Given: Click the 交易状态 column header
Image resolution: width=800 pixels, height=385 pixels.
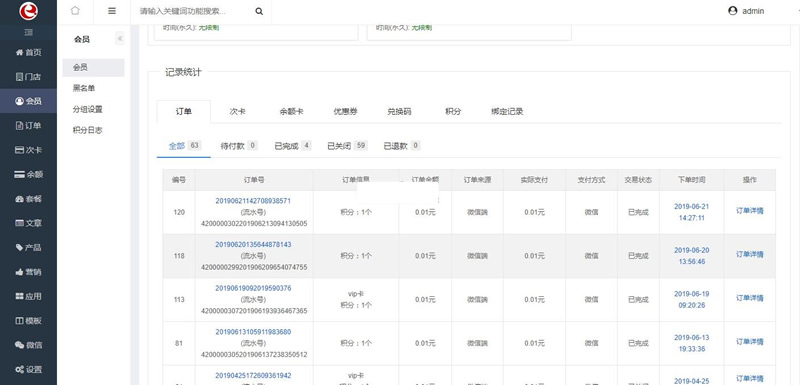Looking at the screenshot, I should pyautogui.click(x=638, y=180).
